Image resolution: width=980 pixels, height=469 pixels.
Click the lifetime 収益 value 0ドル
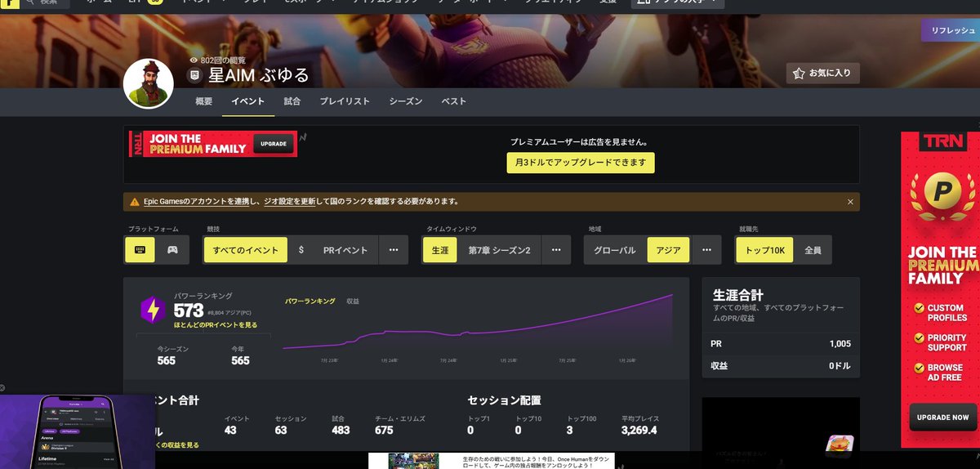[840, 366]
